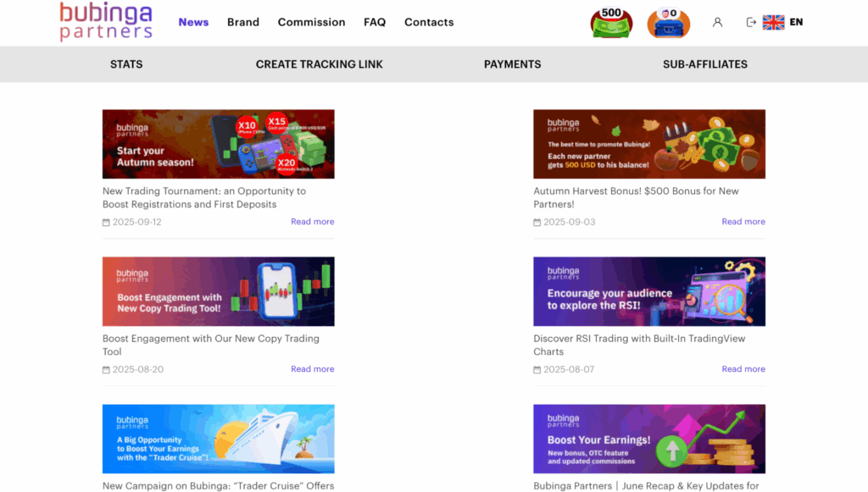Image resolution: width=868 pixels, height=492 pixels.
Task: Open the SUB-AFFILIATES tab
Action: click(704, 64)
